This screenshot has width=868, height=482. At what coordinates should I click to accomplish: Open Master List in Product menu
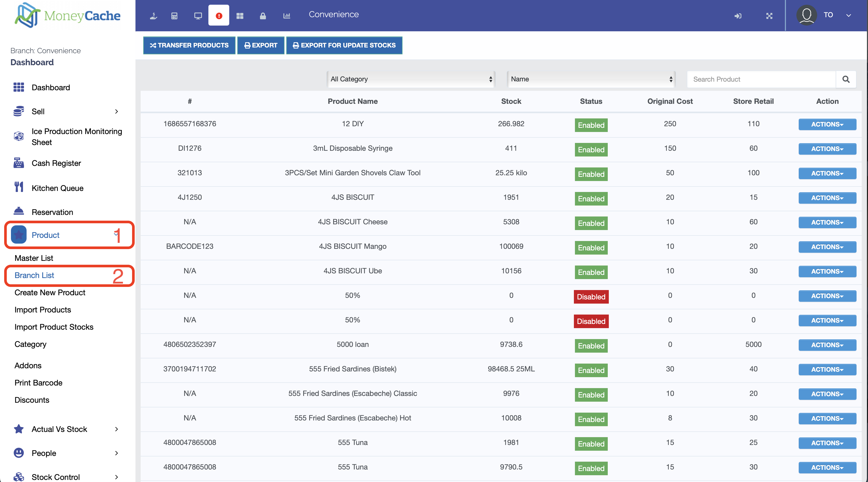coord(34,258)
